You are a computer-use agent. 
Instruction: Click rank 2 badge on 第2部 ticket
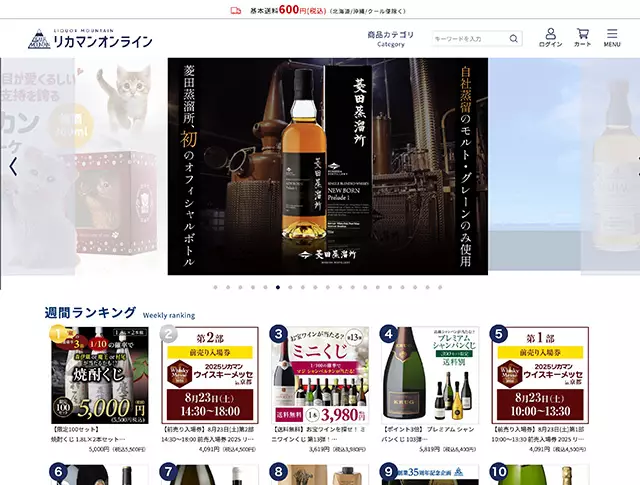[x=168, y=334]
